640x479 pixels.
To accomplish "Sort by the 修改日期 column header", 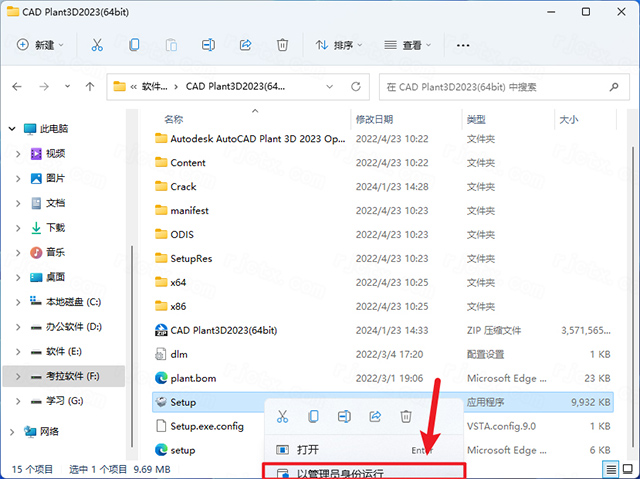I will click(x=374, y=119).
